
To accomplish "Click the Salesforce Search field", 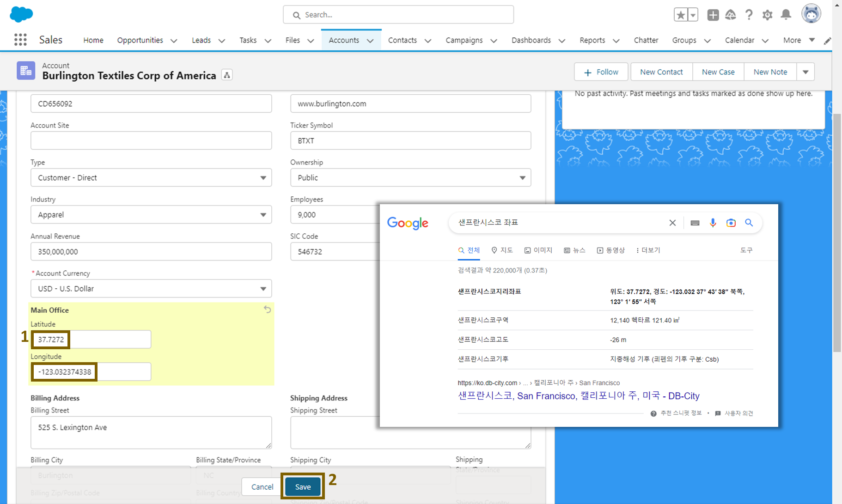I will [x=398, y=15].
